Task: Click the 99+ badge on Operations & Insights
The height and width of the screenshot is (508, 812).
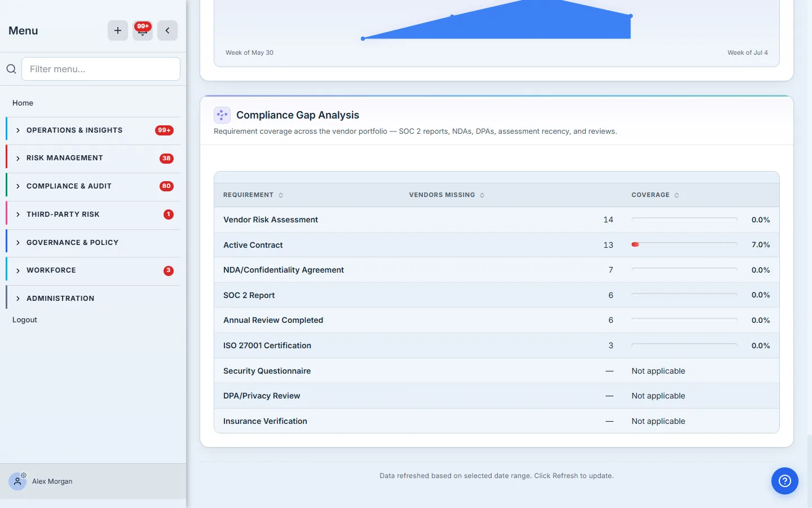Action: coord(164,130)
